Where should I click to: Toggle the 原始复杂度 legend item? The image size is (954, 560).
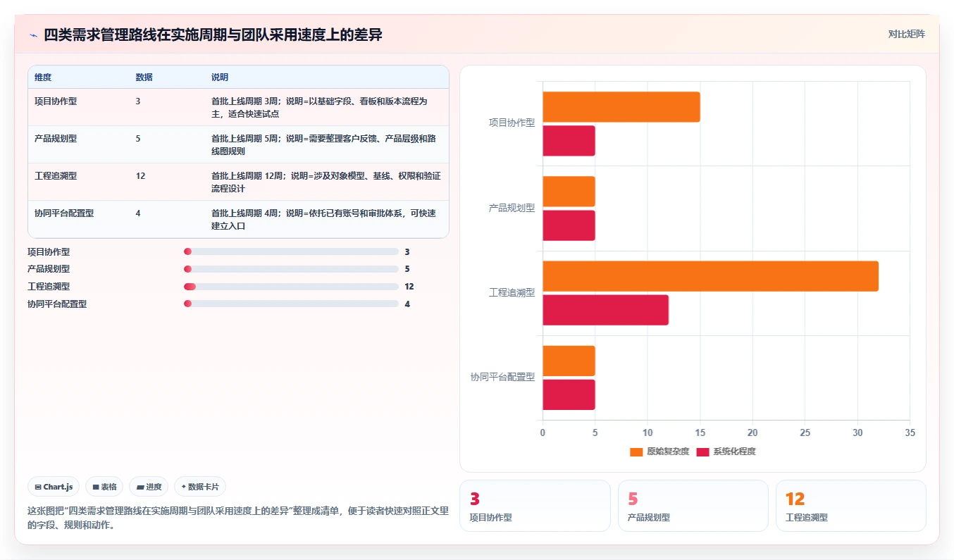point(659,452)
